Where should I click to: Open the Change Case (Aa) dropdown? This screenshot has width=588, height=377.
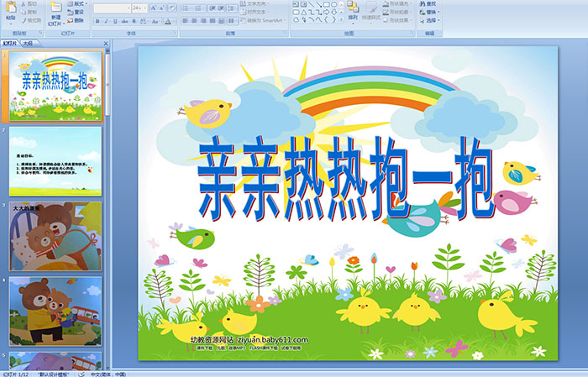coord(155,21)
